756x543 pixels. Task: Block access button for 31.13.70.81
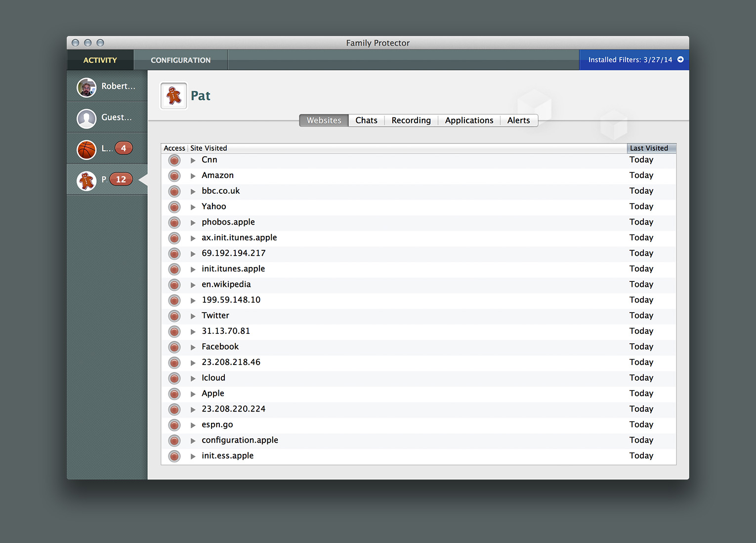tap(174, 331)
